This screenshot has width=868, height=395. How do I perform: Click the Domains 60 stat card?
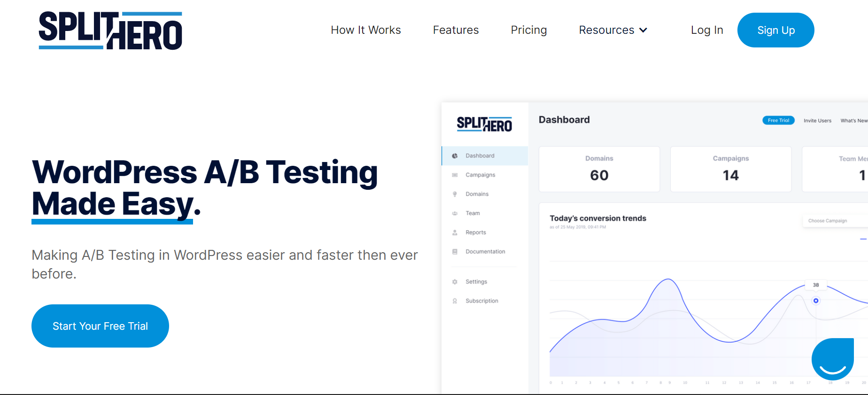(599, 169)
